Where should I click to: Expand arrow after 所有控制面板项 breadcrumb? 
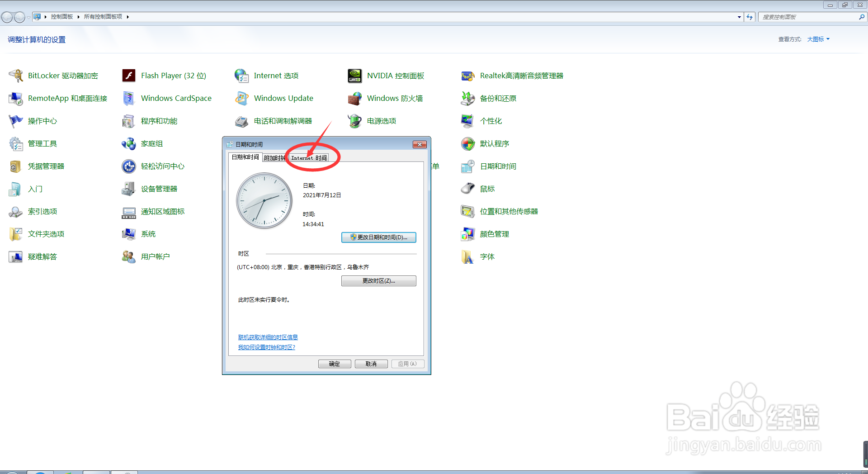128,17
